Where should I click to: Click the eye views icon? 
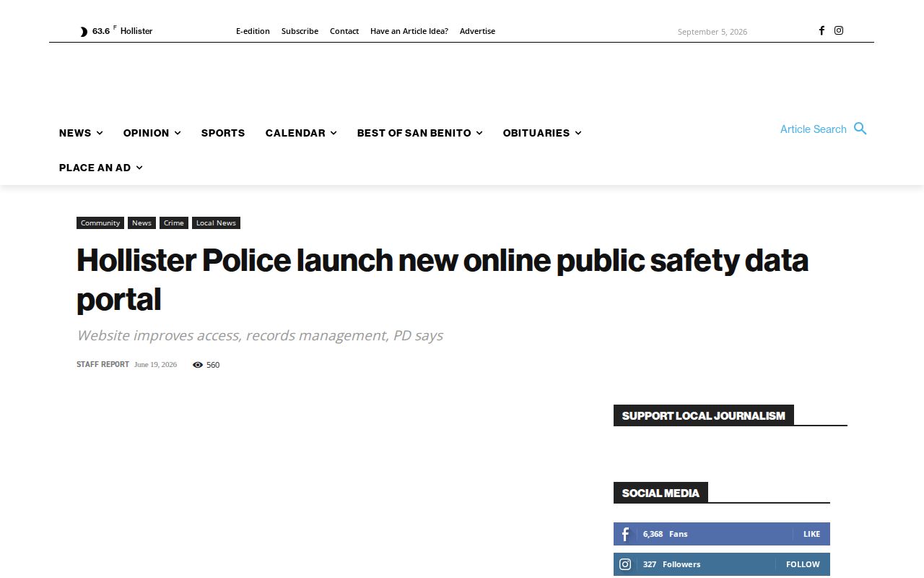tap(198, 365)
